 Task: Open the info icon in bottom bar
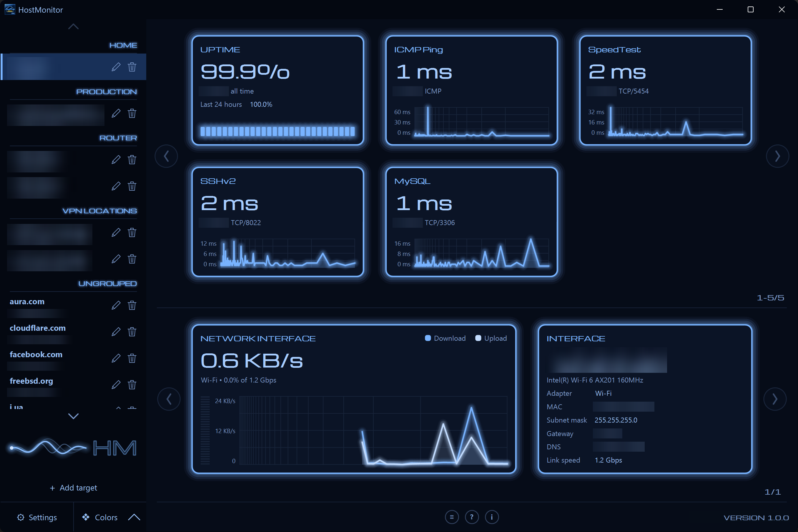pyautogui.click(x=492, y=517)
